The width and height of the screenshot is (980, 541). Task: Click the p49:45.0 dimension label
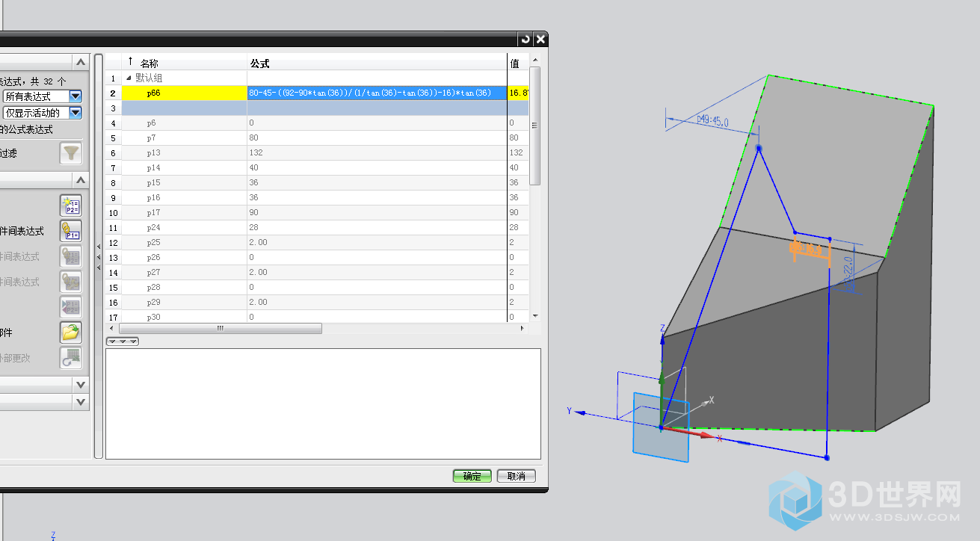tap(712, 120)
